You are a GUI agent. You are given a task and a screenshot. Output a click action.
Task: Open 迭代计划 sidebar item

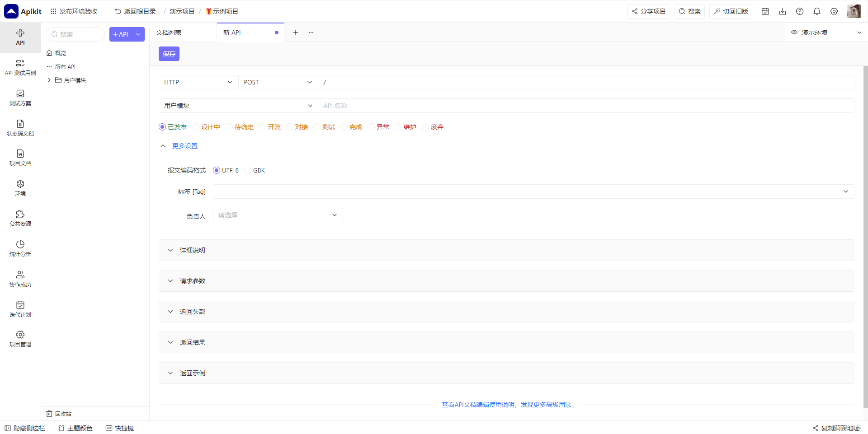point(20,309)
